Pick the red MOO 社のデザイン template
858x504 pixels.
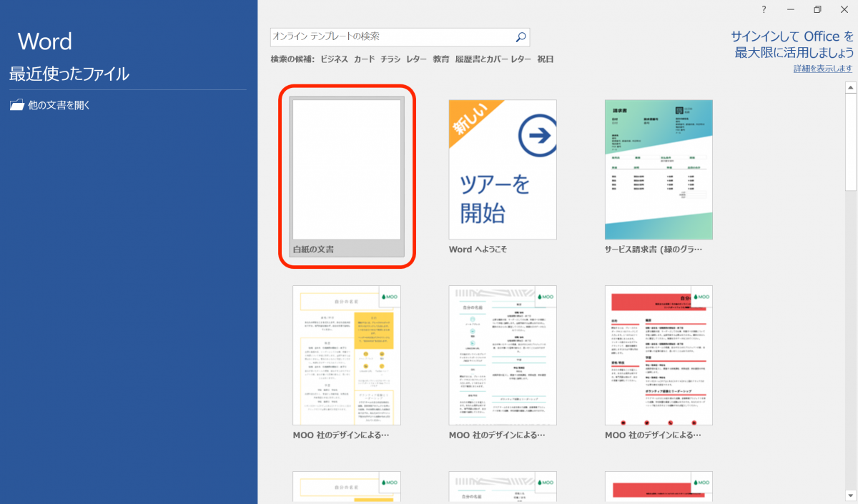[x=658, y=355]
